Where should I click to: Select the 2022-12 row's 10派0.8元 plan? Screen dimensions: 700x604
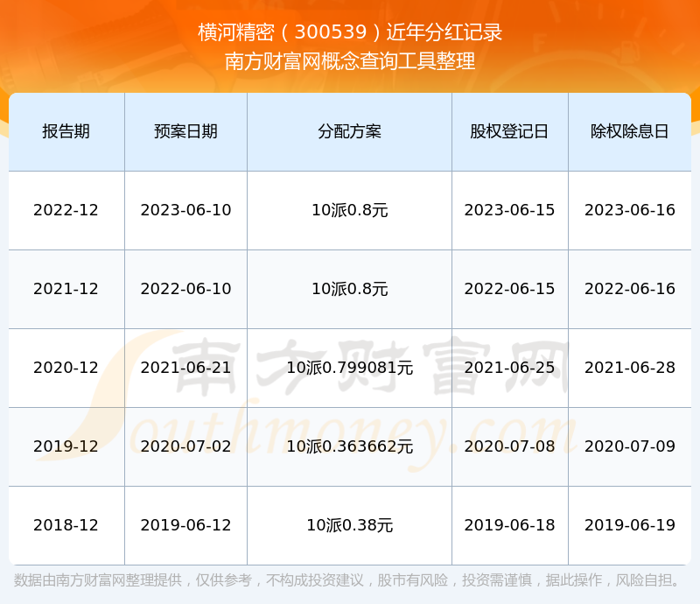coord(349,210)
